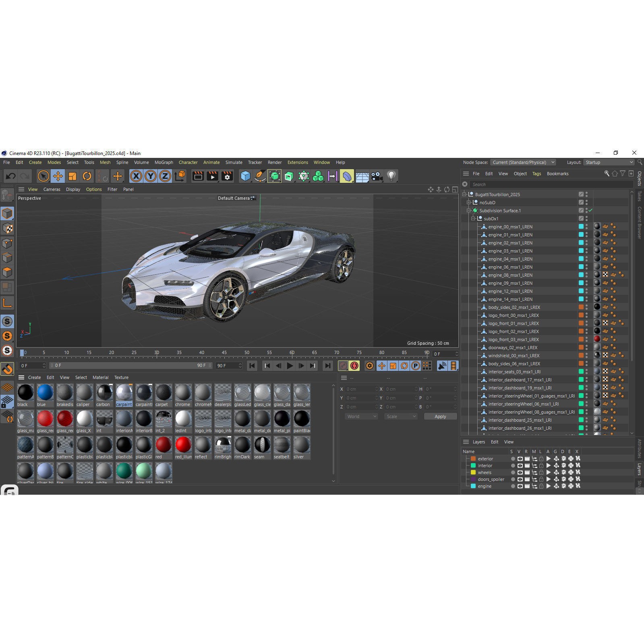The width and height of the screenshot is (644, 644).
Task: Open the Node Space dropdown
Action: pyautogui.click(x=523, y=162)
